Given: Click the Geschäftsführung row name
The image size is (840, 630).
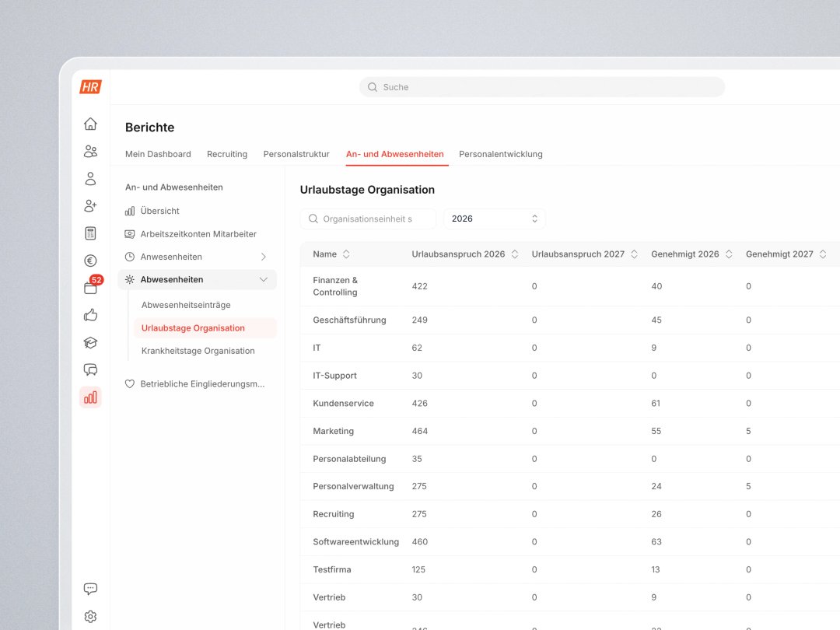Looking at the screenshot, I should (x=349, y=320).
